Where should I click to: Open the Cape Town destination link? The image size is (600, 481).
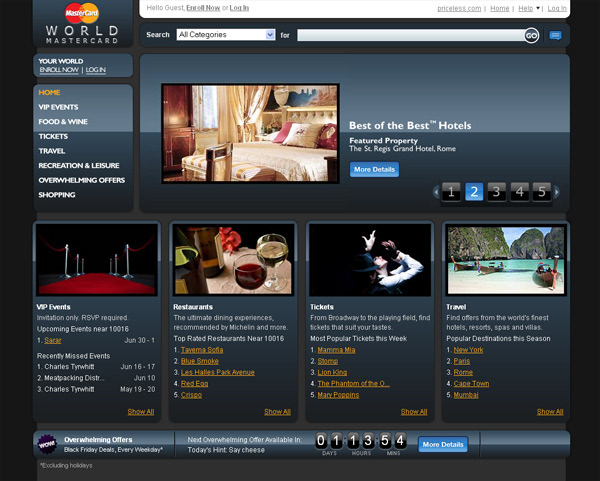tap(471, 383)
